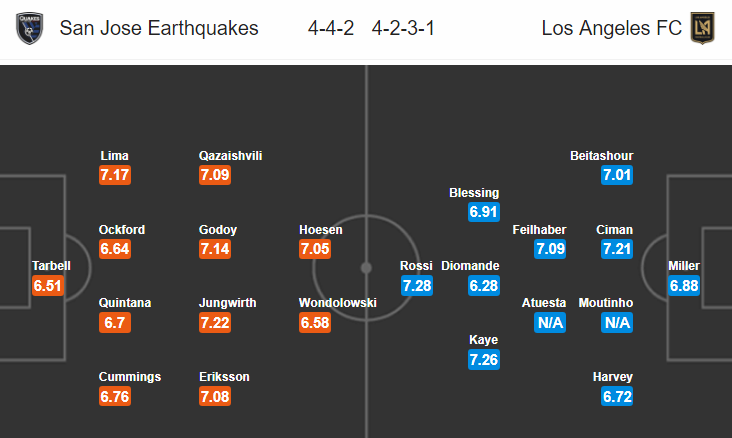Open player name Qazaishvili
Viewport: 732px width, 438px height.
(231, 155)
